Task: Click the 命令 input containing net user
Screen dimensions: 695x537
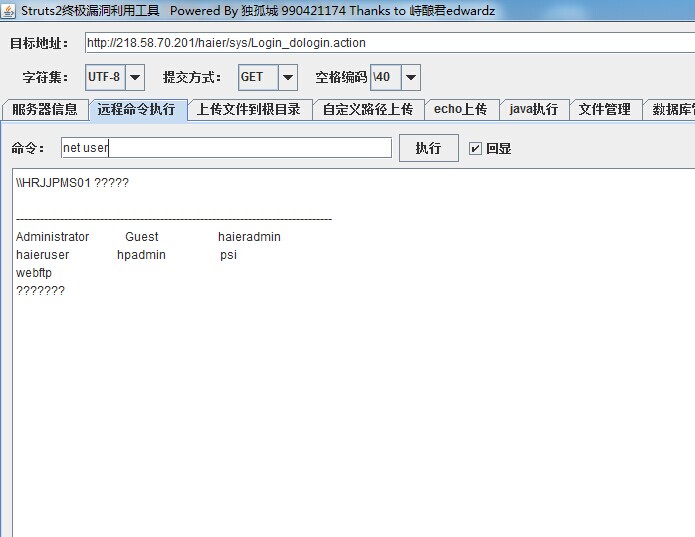Action: point(226,148)
